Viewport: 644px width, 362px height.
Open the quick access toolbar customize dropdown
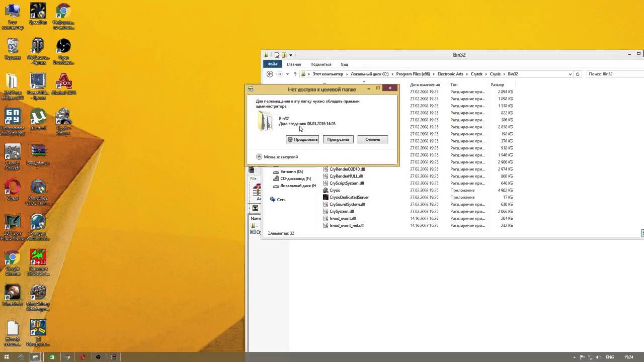click(290, 55)
